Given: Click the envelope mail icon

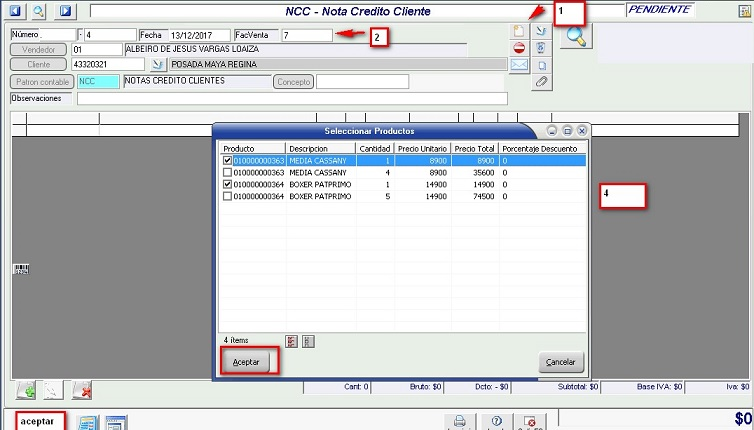Looking at the screenshot, I should [519, 65].
